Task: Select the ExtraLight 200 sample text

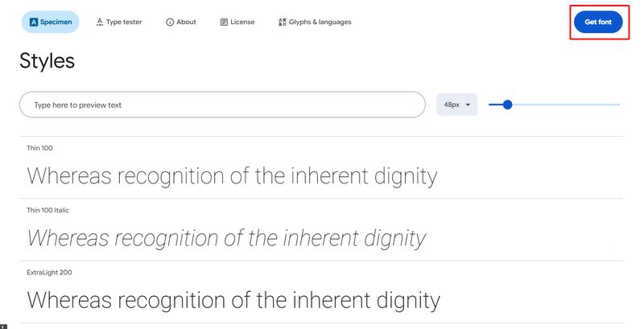Action: click(x=233, y=300)
